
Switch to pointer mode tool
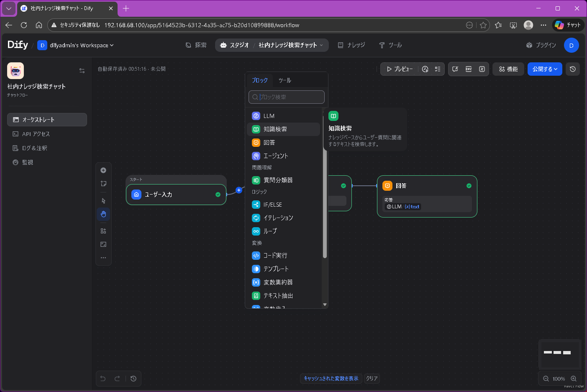[103, 201]
